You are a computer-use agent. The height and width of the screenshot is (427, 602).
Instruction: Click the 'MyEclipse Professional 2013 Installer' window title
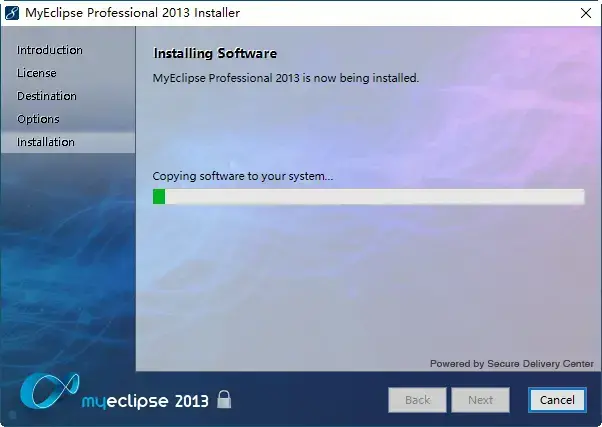(x=132, y=13)
